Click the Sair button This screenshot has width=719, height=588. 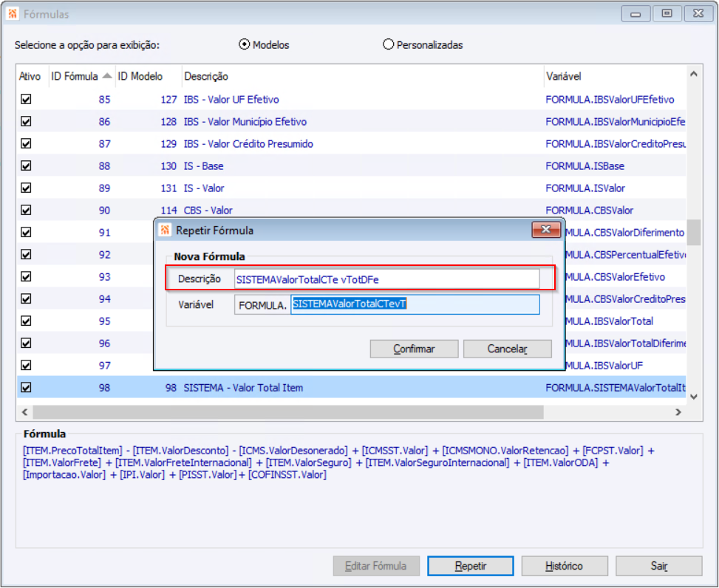pyautogui.click(x=659, y=566)
